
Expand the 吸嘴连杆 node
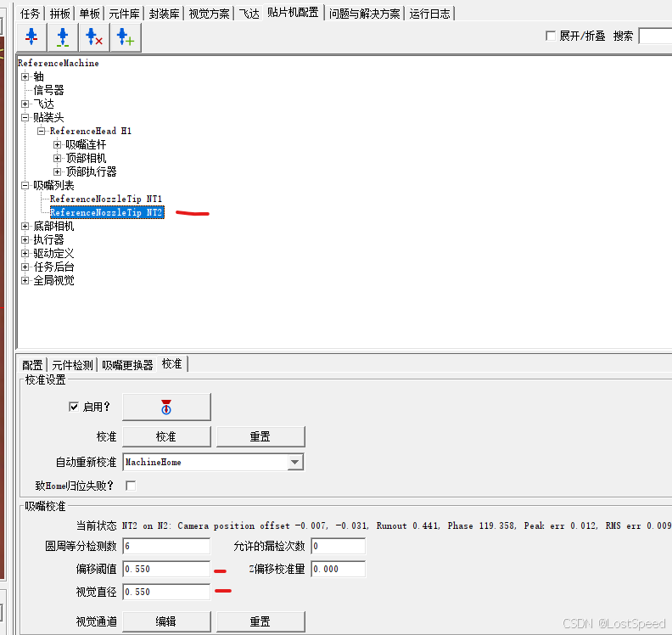coord(57,144)
